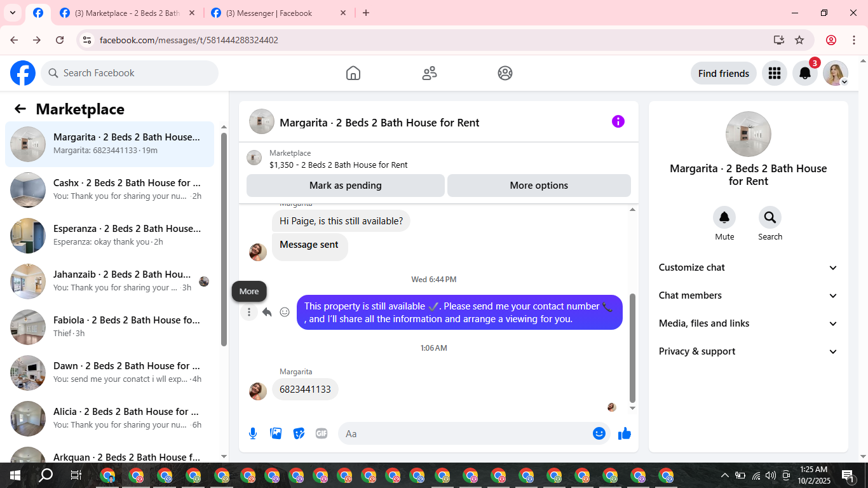
Task: Open the tab search dropdown arrow
Action: pyautogui.click(x=13, y=13)
